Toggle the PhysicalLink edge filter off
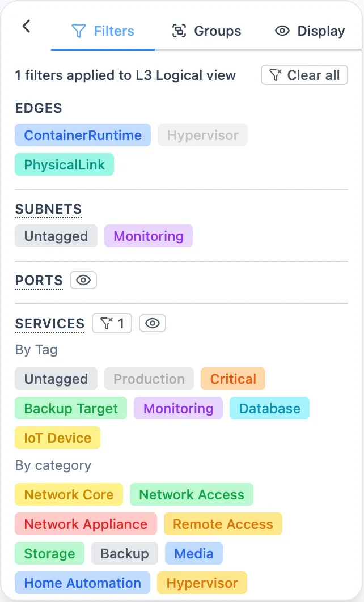 pyautogui.click(x=64, y=164)
